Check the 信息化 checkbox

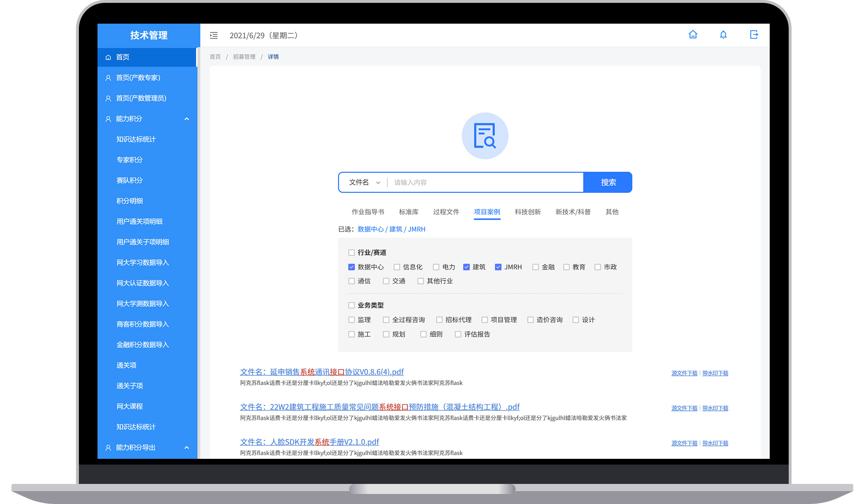coord(397,267)
